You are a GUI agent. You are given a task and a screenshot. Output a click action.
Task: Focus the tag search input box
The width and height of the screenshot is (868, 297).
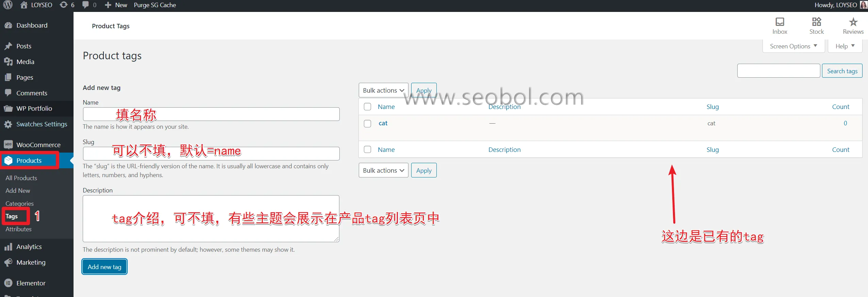[x=778, y=71]
